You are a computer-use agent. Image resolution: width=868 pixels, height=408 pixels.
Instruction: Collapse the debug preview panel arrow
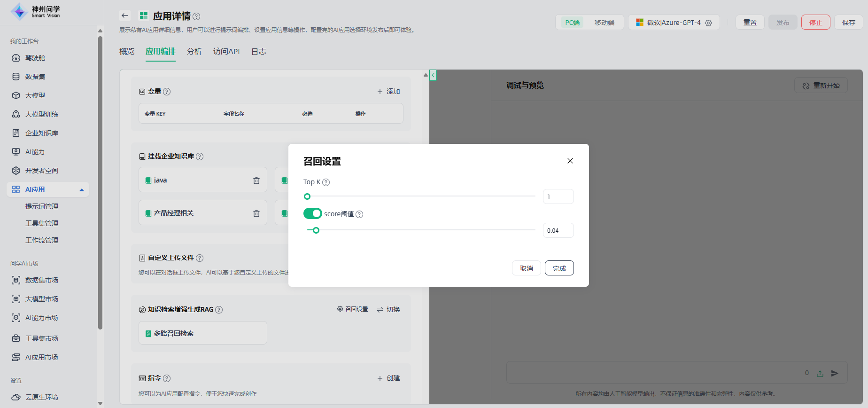click(x=433, y=75)
